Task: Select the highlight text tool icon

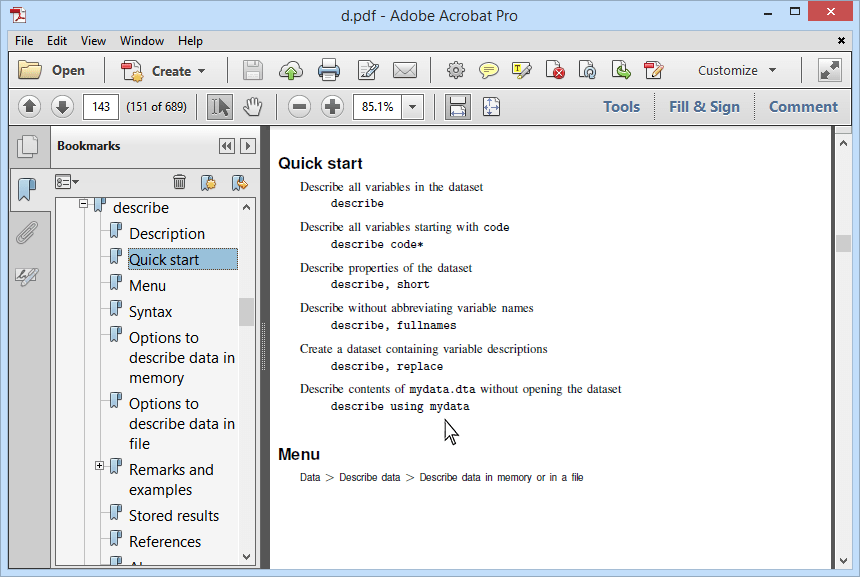Action: (521, 70)
